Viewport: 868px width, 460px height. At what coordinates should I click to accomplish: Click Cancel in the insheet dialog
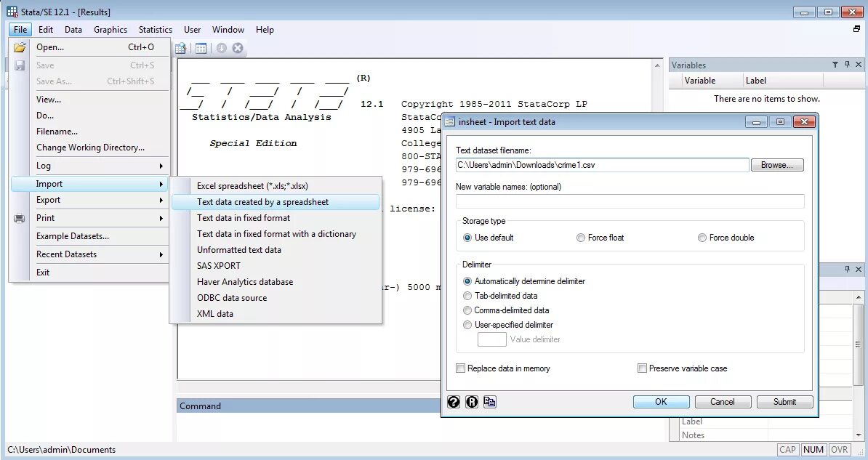click(x=723, y=402)
